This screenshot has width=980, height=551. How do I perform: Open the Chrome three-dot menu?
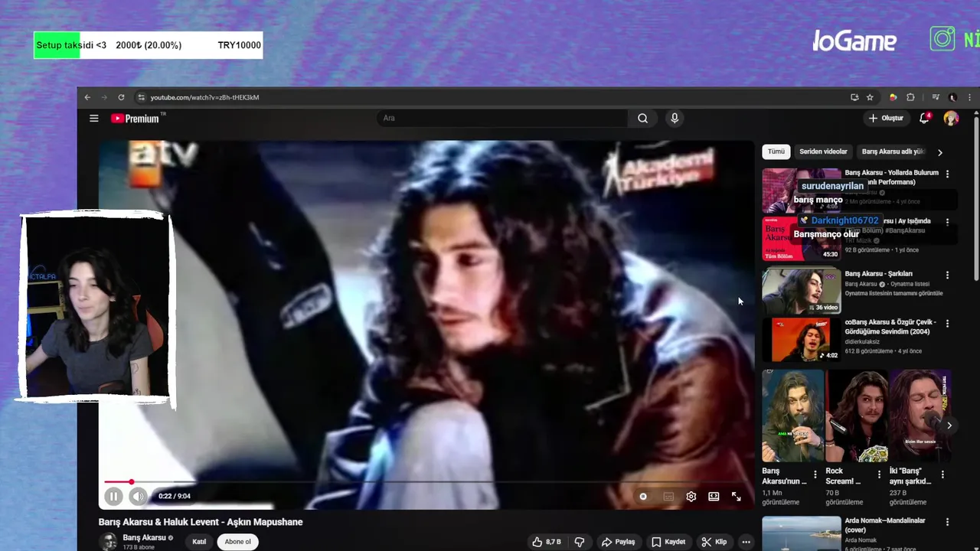pos(970,97)
